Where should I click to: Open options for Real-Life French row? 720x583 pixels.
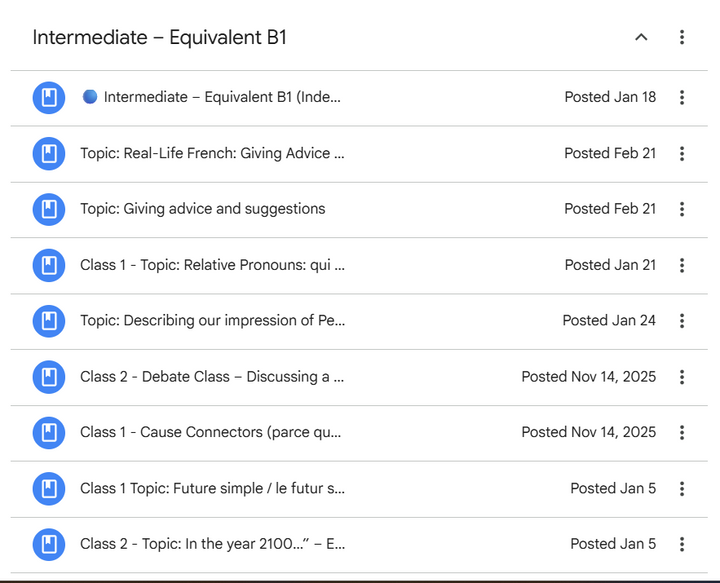coord(682,154)
